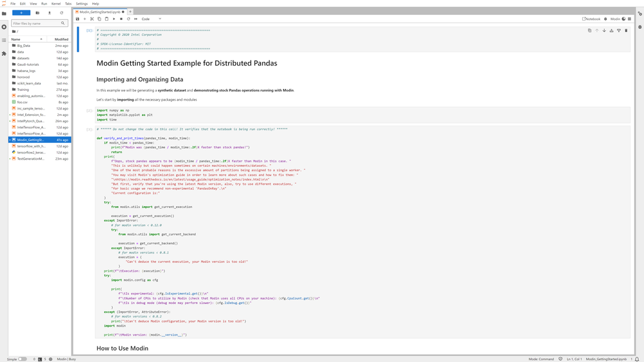Open the Kernel menu
This screenshot has width=644, height=362.
(56, 4)
